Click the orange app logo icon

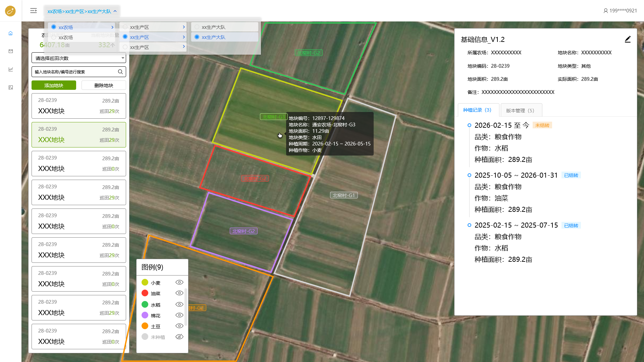pos(10,11)
